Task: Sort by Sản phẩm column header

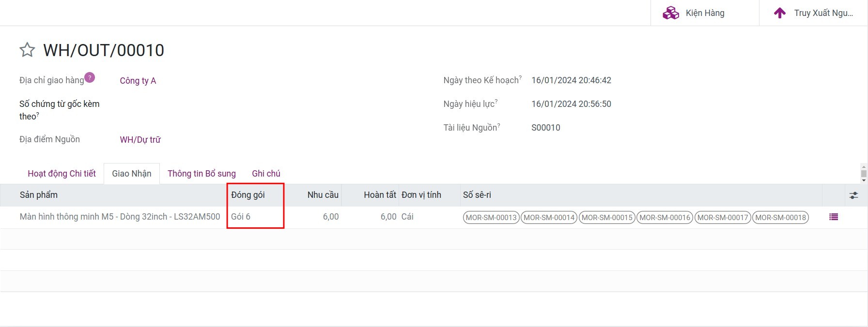Action: (39, 195)
